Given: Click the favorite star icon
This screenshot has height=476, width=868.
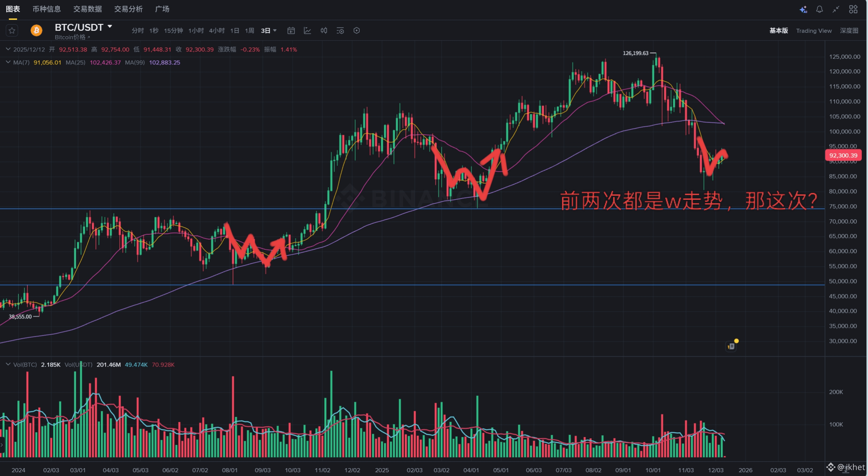Looking at the screenshot, I should pyautogui.click(x=12, y=31).
